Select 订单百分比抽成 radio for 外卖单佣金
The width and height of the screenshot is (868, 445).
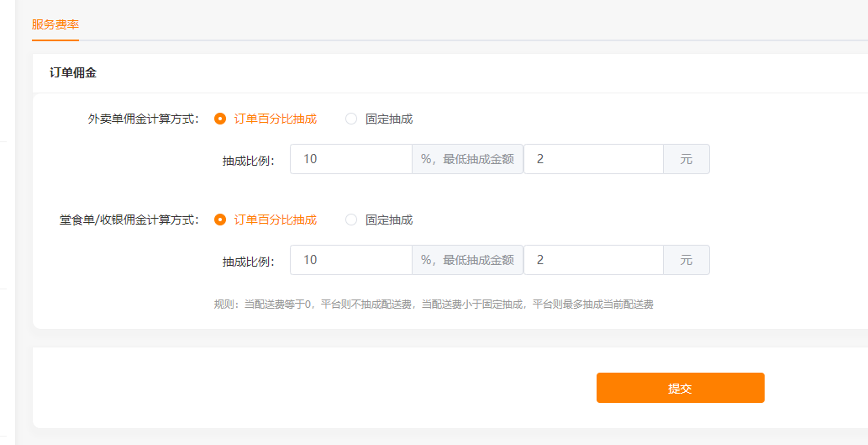[x=220, y=119]
